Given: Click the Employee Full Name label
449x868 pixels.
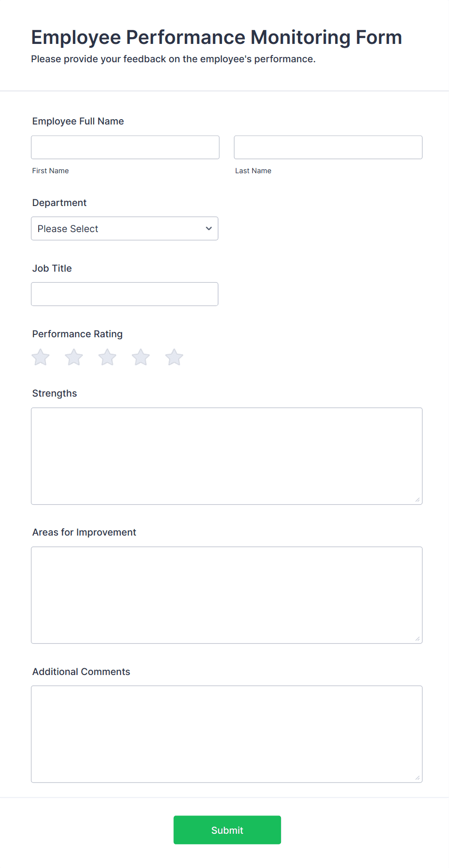Looking at the screenshot, I should pyautogui.click(x=78, y=121).
